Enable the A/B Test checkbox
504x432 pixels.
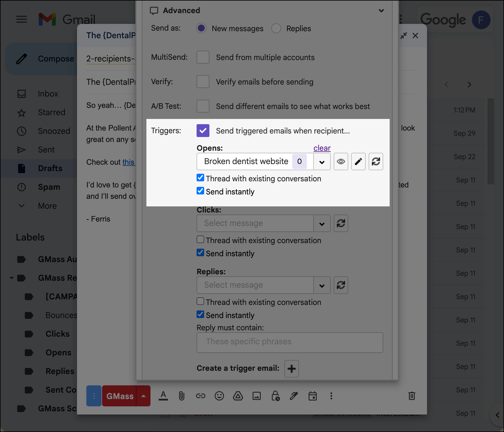203,106
